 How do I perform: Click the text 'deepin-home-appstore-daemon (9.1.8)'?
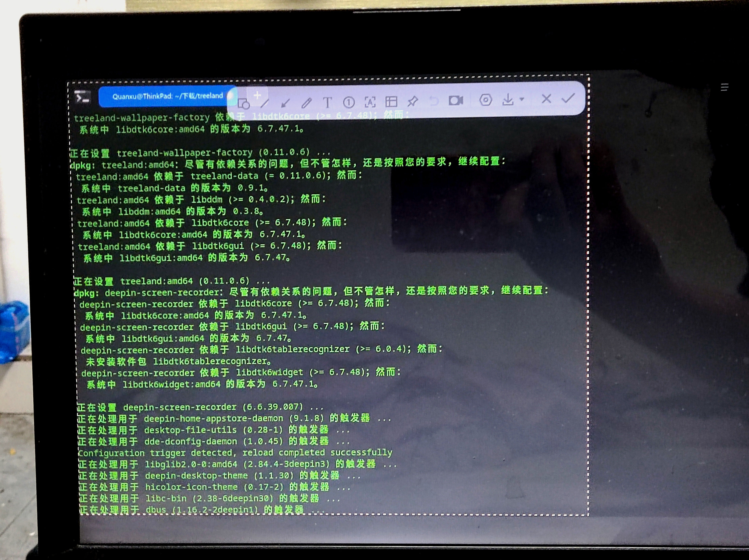click(x=234, y=418)
